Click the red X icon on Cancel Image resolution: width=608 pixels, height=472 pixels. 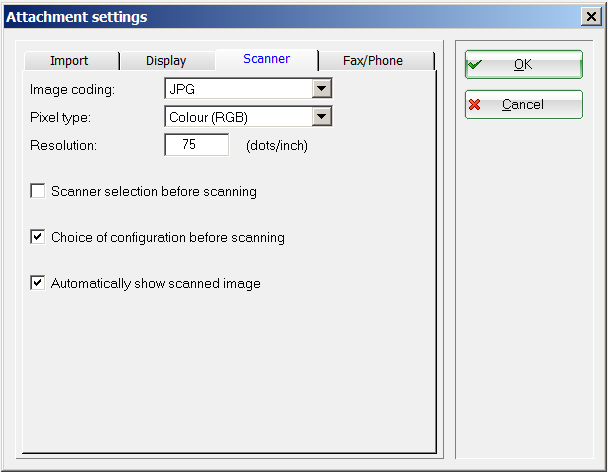coord(475,104)
